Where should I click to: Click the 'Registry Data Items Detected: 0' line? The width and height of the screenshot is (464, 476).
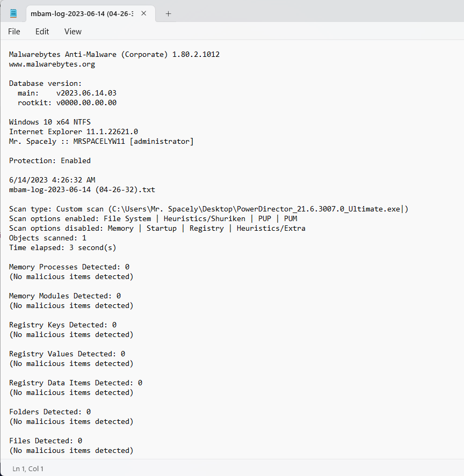76,383
